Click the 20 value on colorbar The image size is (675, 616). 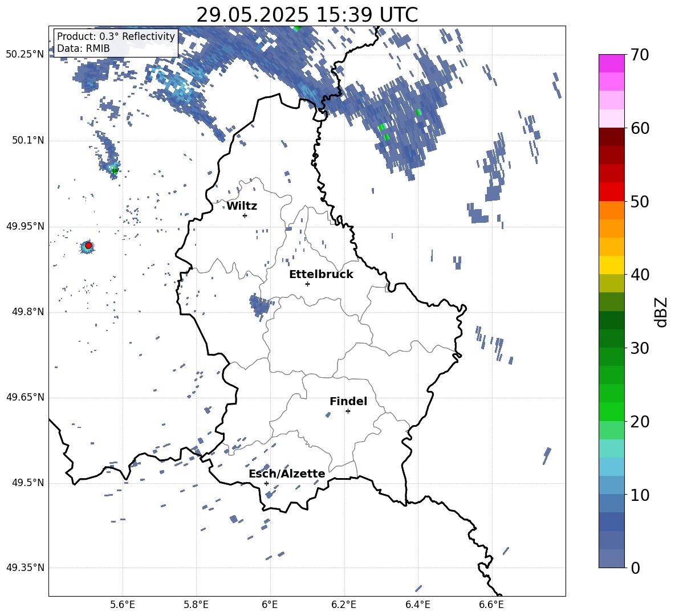[x=640, y=422]
